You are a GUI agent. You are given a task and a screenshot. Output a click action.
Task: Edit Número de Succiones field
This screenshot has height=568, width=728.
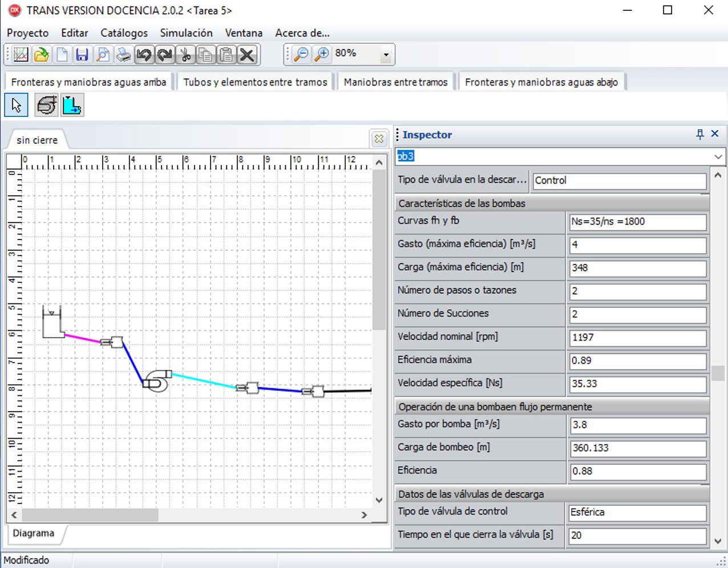(x=638, y=315)
